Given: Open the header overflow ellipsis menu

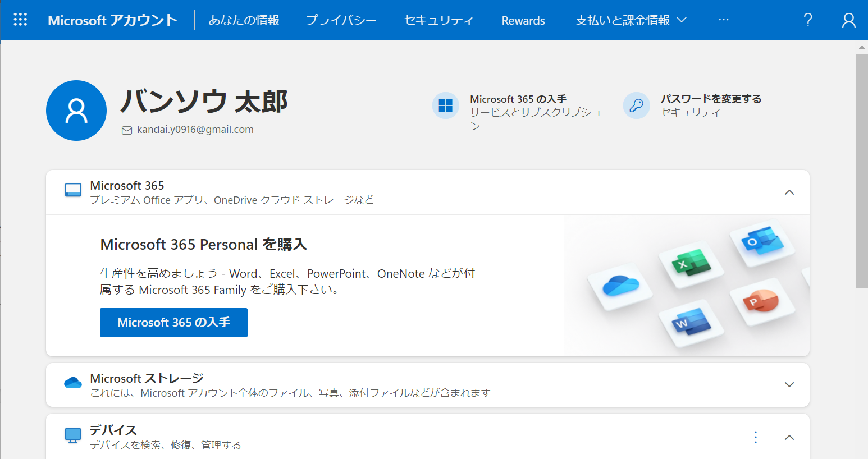Looking at the screenshot, I should point(724,20).
